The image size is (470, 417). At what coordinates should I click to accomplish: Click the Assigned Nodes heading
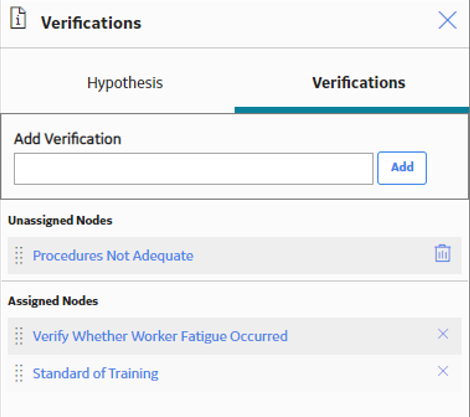(53, 301)
